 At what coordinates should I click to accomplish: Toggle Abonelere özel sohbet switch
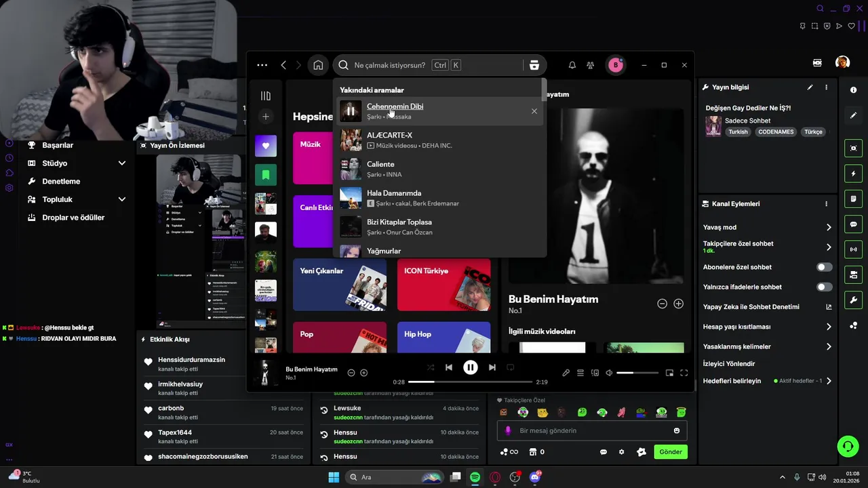pos(825,267)
